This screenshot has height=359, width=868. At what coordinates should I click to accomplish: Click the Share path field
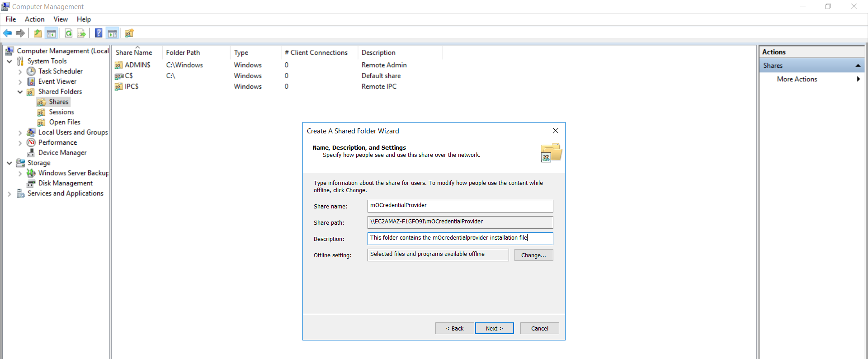(460, 222)
